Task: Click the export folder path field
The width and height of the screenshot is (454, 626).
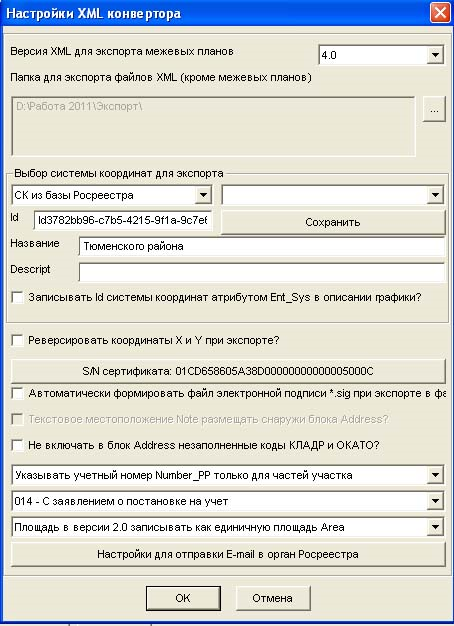Action: (x=214, y=126)
